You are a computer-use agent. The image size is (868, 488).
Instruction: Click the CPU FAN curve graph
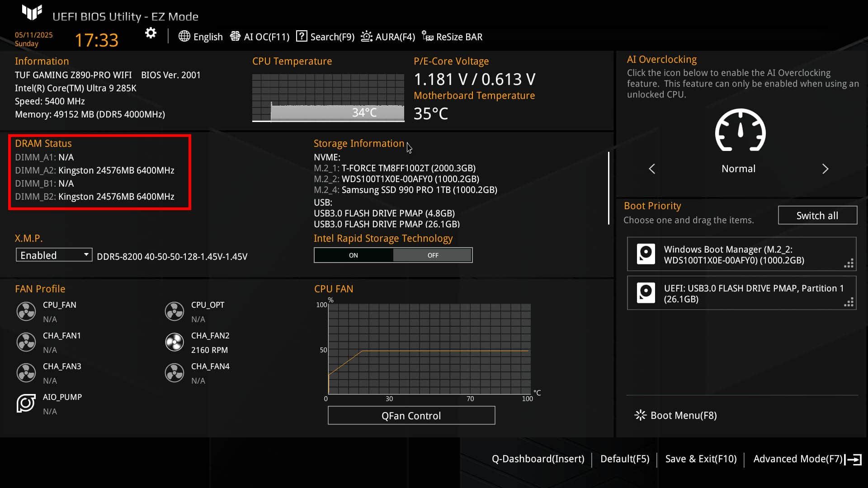tap(429, 349)
